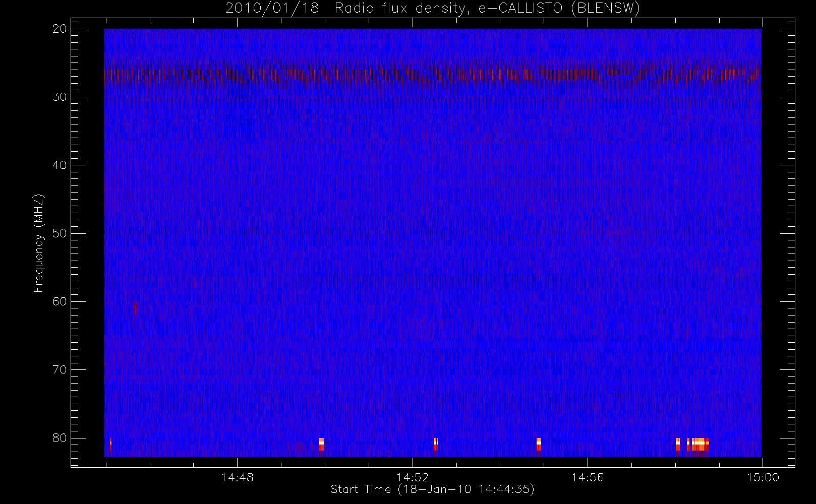
Task: Click the 'Start Time (18-Jan-10 14:44:35)' label
Action: click(432, 489)
